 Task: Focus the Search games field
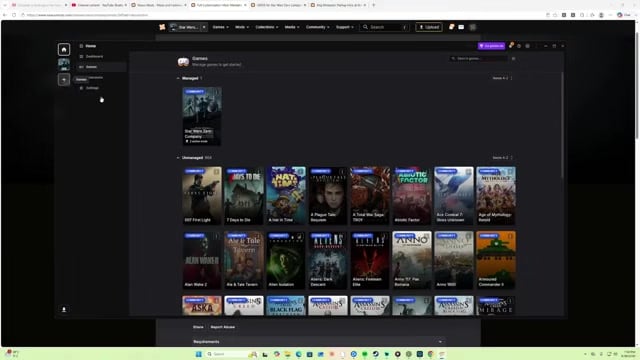[x=478, y=59]
